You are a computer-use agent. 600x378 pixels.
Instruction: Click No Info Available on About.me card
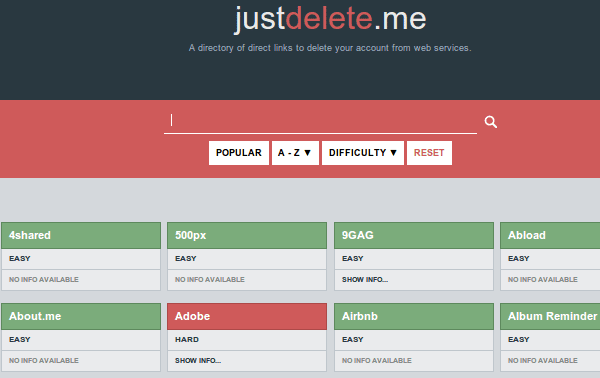tap(44, 361)
